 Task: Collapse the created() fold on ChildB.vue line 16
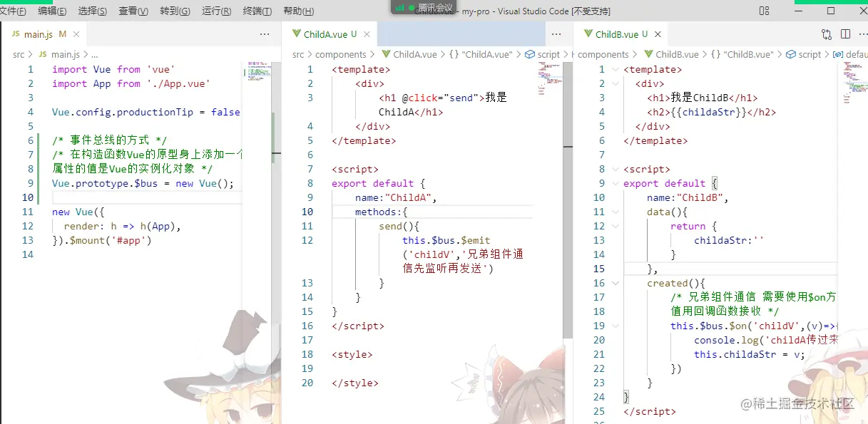coord(615,283)
